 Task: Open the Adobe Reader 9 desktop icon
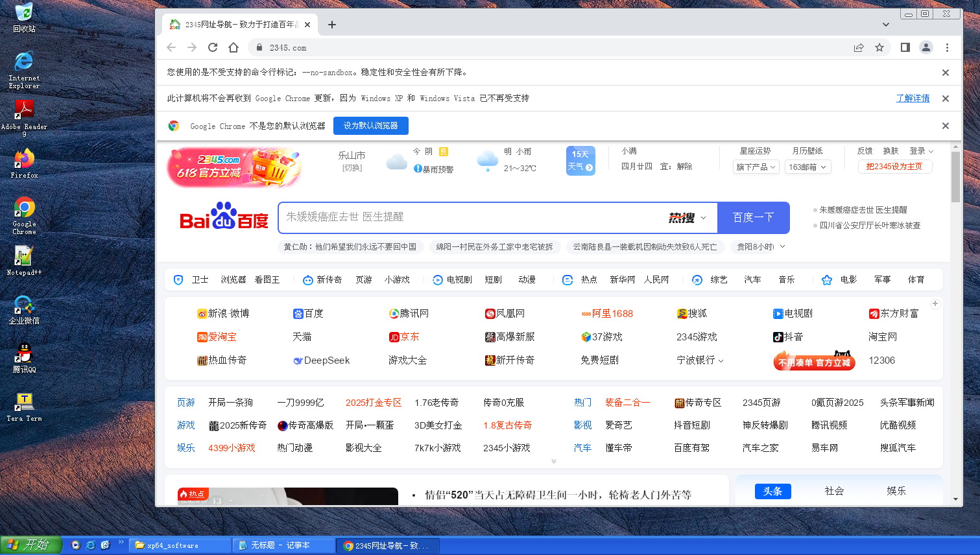(24, 117)
